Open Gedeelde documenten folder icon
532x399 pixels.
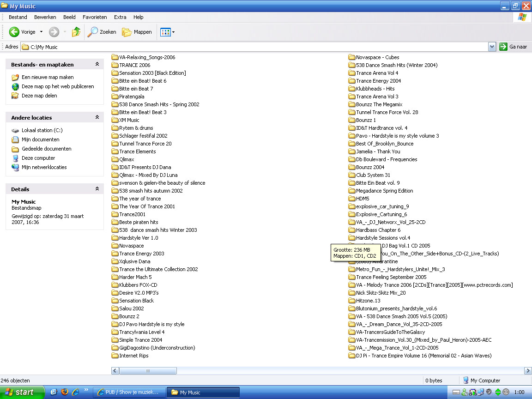coord(15,149)
